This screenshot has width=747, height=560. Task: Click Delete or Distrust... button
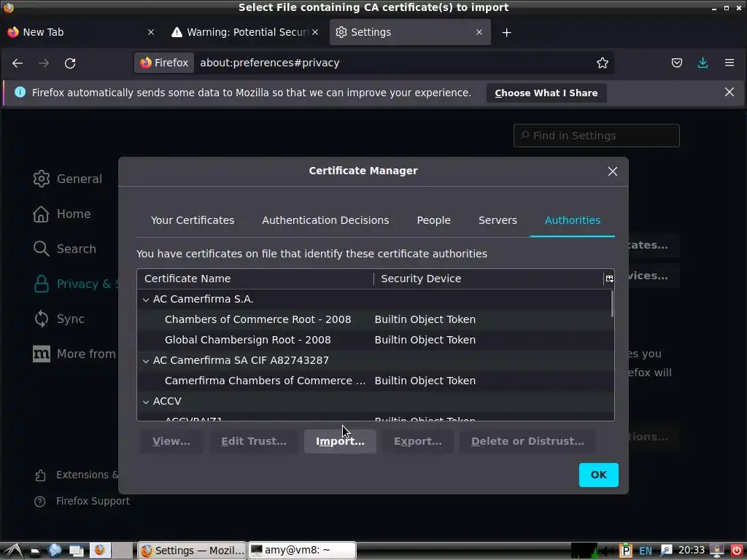527,441
